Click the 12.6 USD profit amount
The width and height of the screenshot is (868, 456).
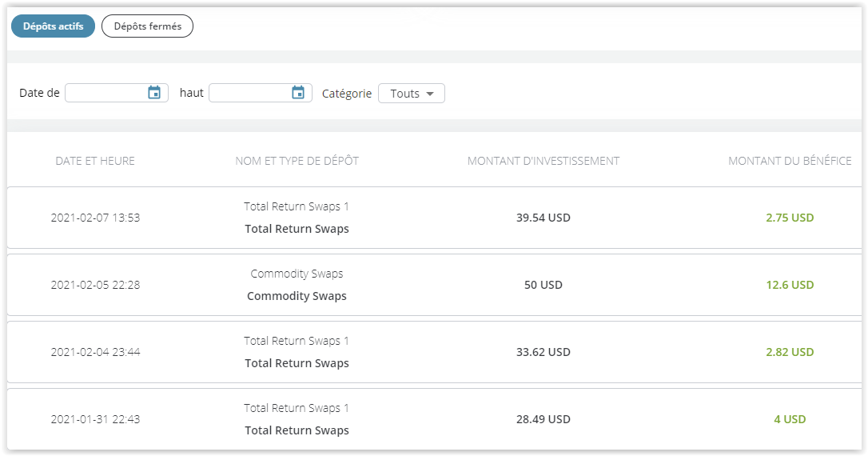click(790, 285)
